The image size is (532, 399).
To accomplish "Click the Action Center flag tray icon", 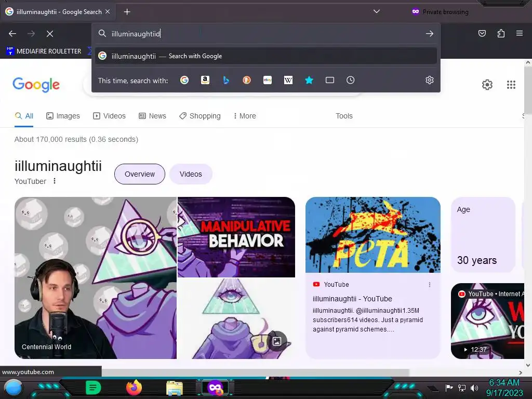I will pos(449,388).
